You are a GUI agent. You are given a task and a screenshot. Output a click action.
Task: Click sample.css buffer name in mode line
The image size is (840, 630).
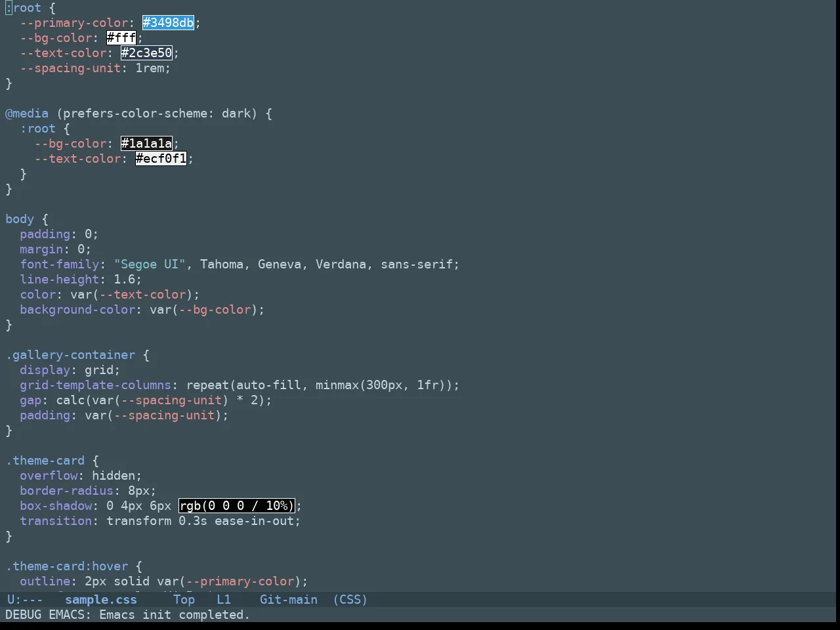tap(101, 600)
